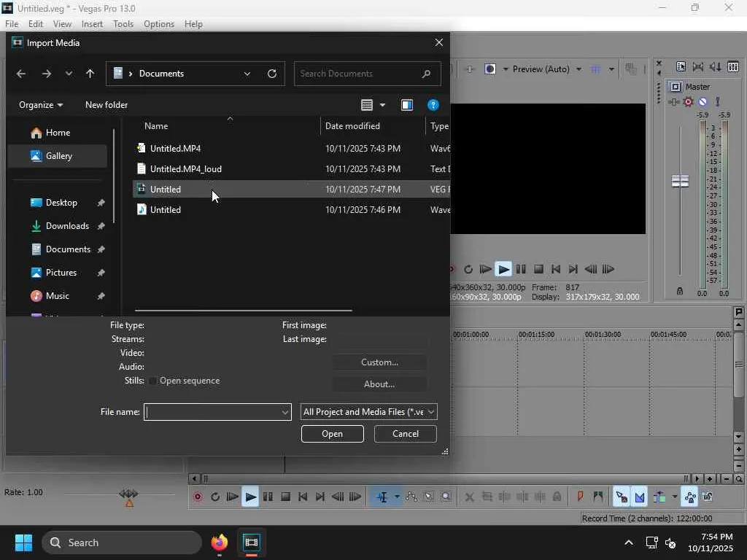Click the New folder button
Image resolution: width=747 pixels, height=560 pixels.
(107, 105)
